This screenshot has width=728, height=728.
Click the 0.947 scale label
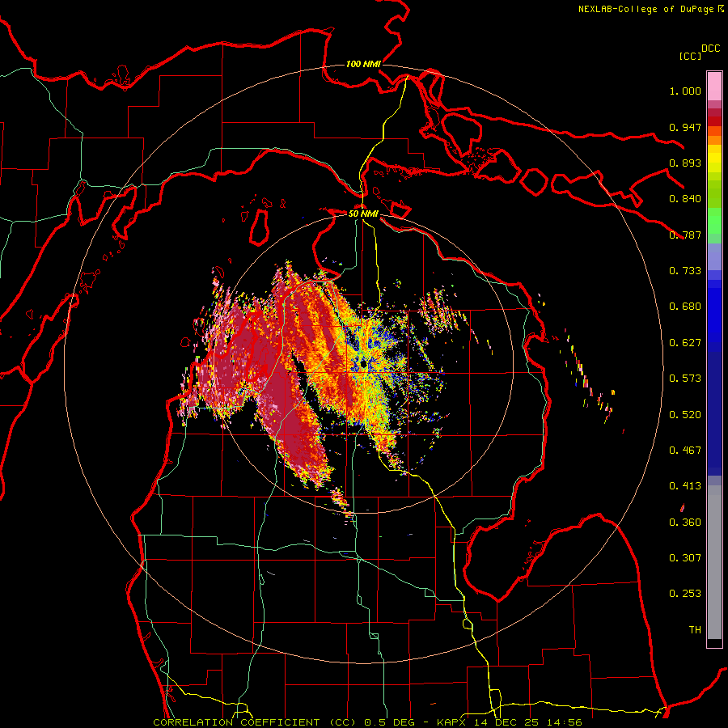(685, 127)
